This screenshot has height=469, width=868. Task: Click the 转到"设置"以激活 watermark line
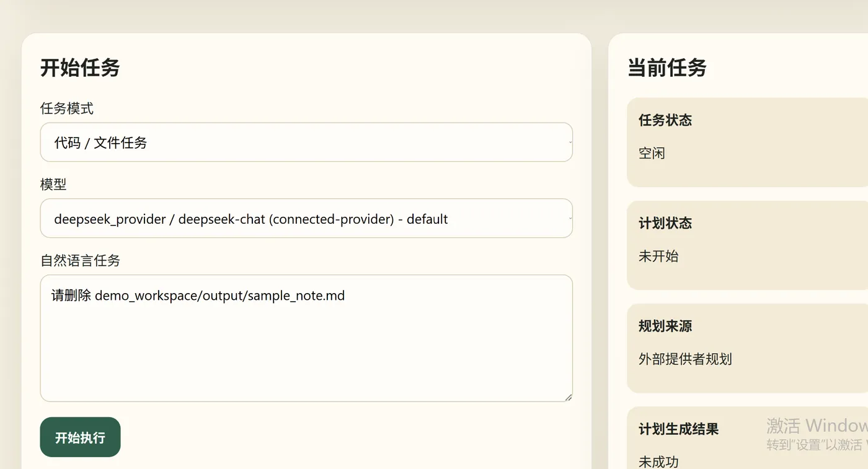(817, 445)
